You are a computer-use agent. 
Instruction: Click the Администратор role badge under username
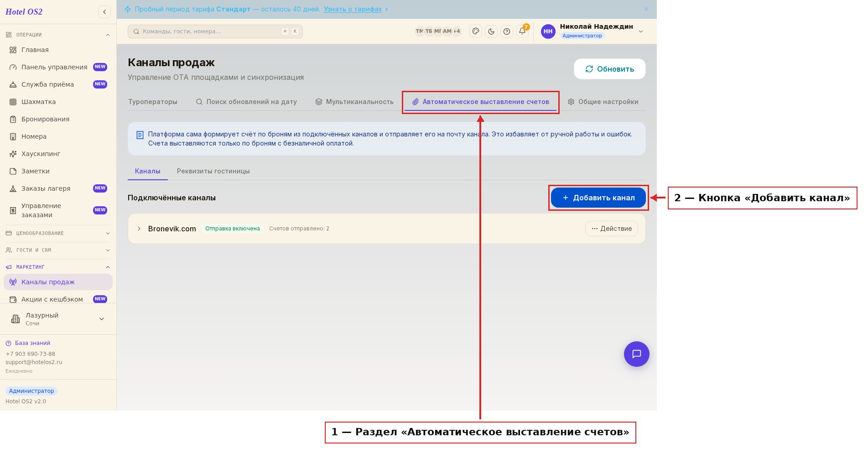(582, 36)
